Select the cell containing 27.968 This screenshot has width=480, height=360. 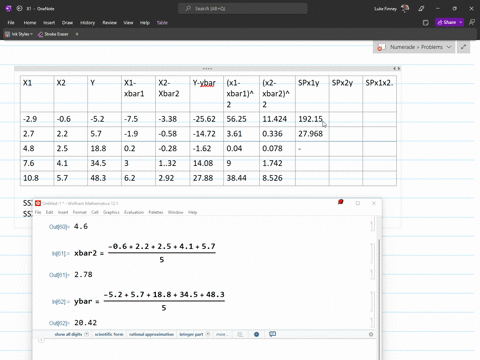coord(312,134)
